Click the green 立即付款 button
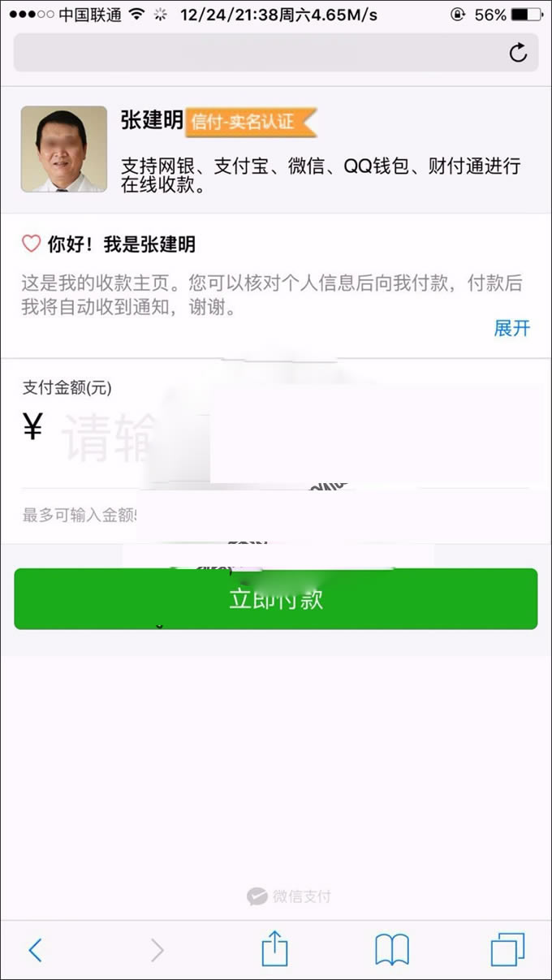 (x=276, y=598)
